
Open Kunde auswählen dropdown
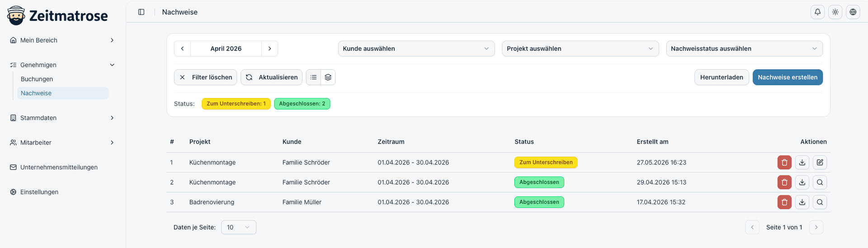pos(416,48)
